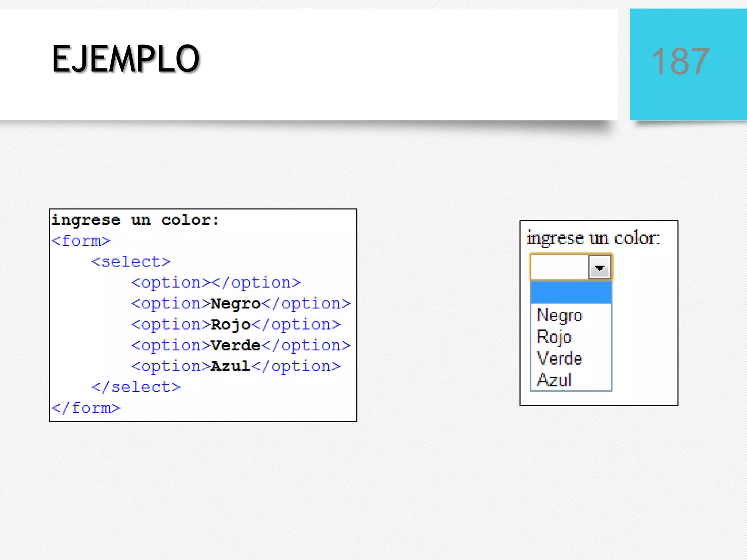Click the empty select box field

560,267
